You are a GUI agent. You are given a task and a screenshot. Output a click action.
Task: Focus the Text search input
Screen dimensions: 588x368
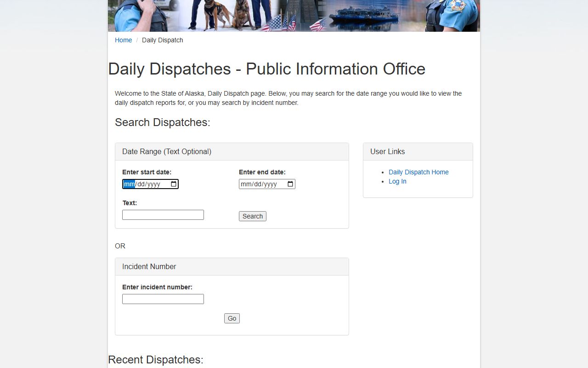[x=163, y=215]
